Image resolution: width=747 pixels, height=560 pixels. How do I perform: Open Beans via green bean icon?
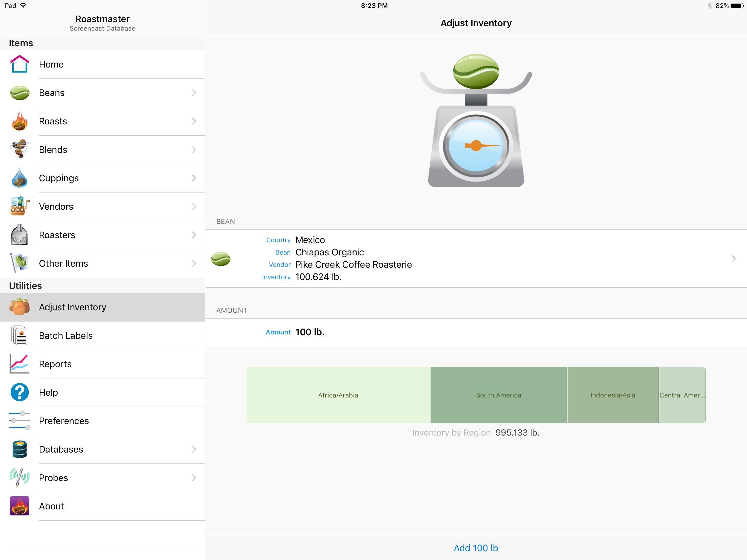click(x=20, y=93)
